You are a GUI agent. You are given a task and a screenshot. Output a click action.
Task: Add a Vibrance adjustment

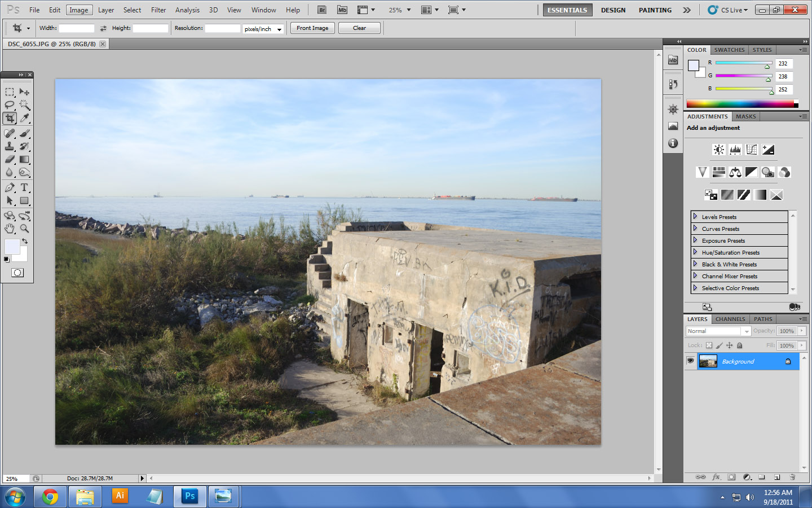702,172
